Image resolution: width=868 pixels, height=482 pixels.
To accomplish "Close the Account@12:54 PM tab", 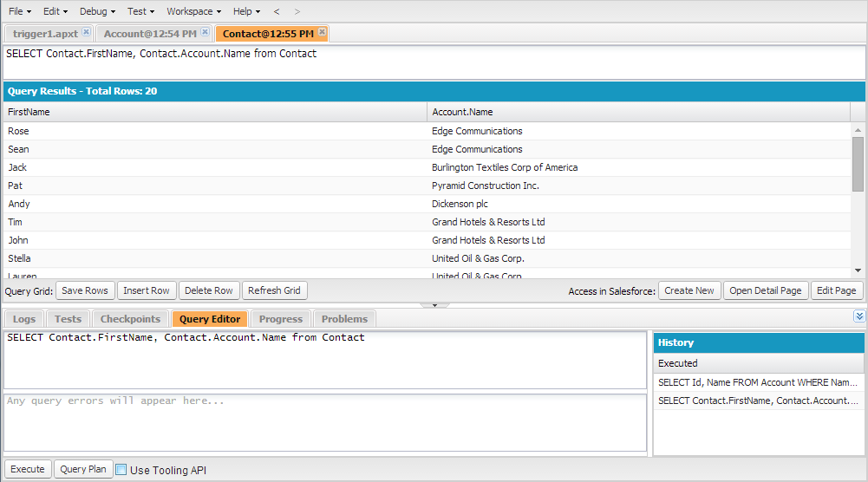I will click(x=205, y=32).
